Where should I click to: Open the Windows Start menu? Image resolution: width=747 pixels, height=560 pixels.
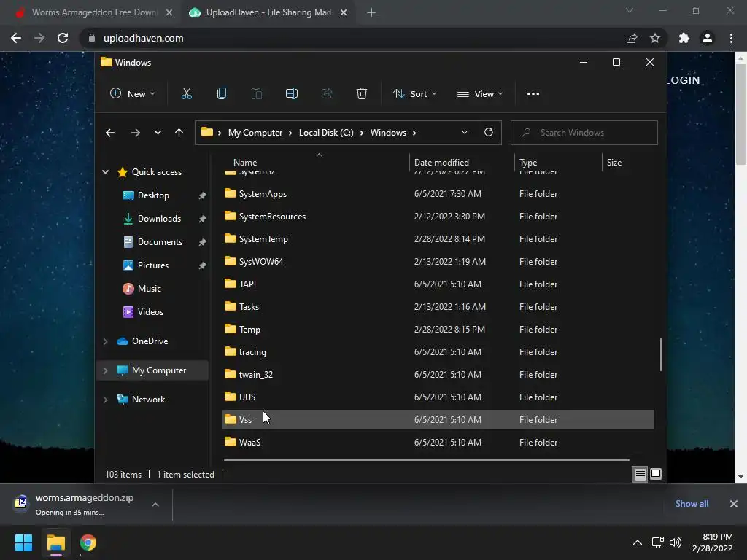tap(23, 542)
